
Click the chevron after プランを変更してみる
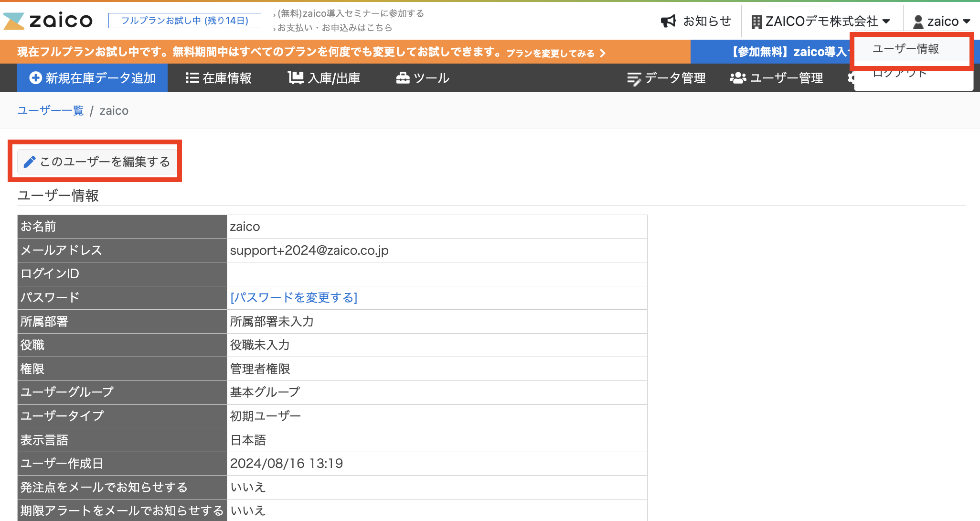603,53
